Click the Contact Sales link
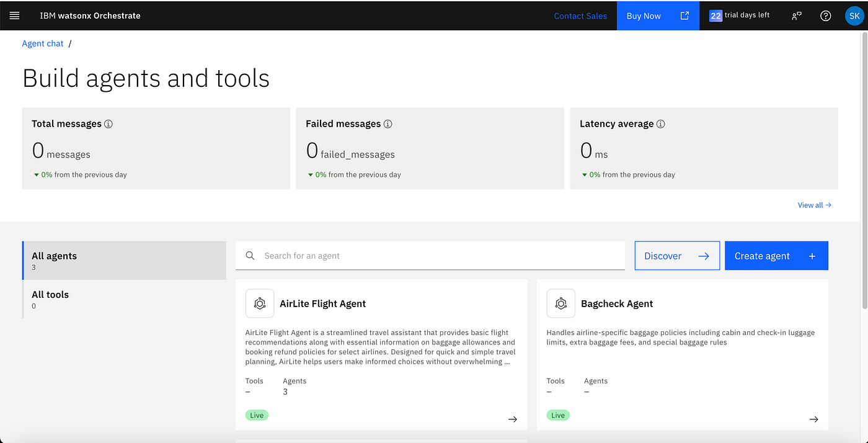Viewport: 868px width, 443px height. coord(580,16)
